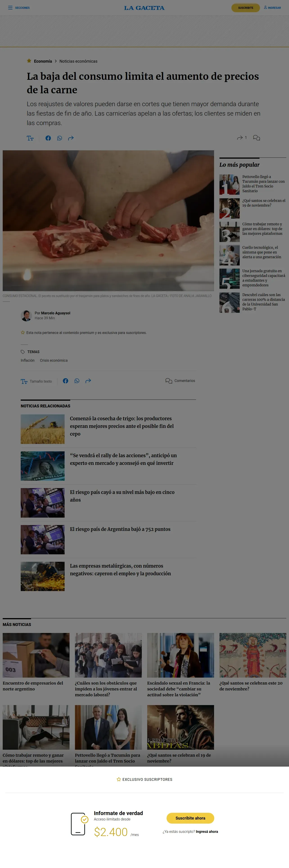Click popular thumbnail number 5
The image size is (289, 868).
229,279
